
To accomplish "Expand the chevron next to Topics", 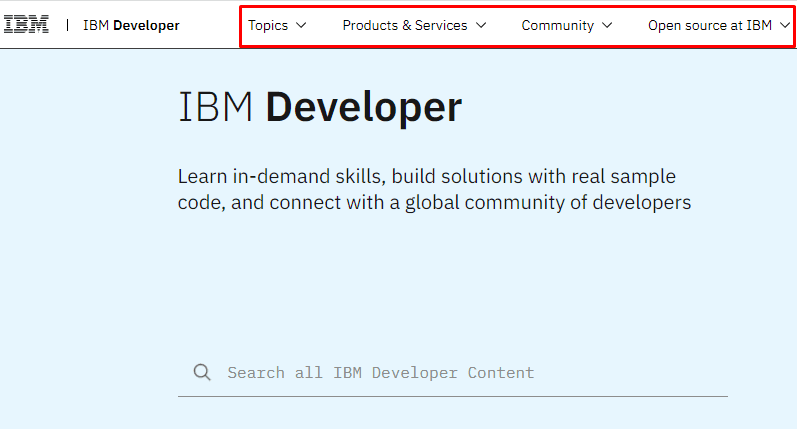I will (x=302, y=25).
